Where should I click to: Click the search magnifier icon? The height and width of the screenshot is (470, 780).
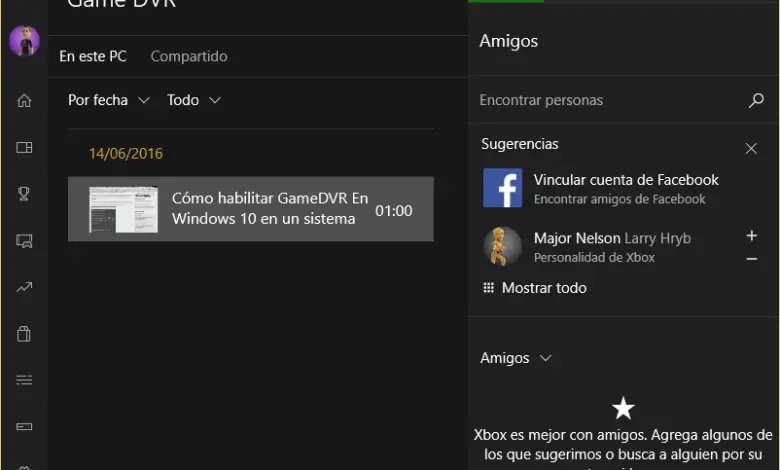(x=756, y=100)
